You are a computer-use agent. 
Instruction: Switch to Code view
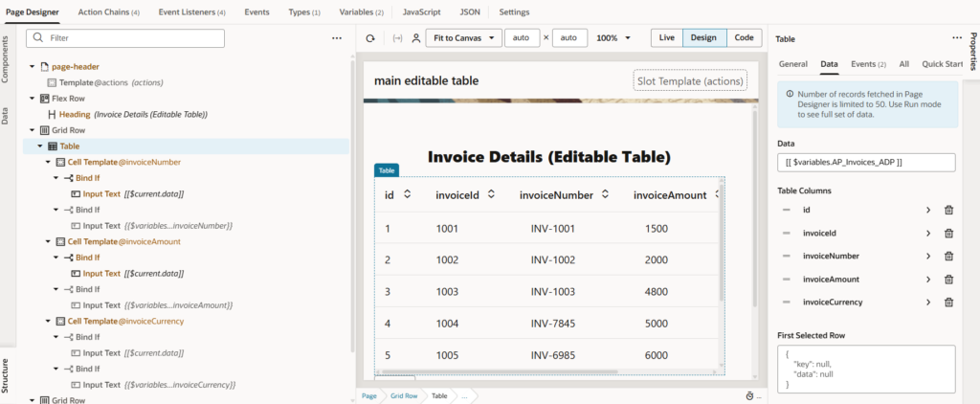[x=743, y=38]
